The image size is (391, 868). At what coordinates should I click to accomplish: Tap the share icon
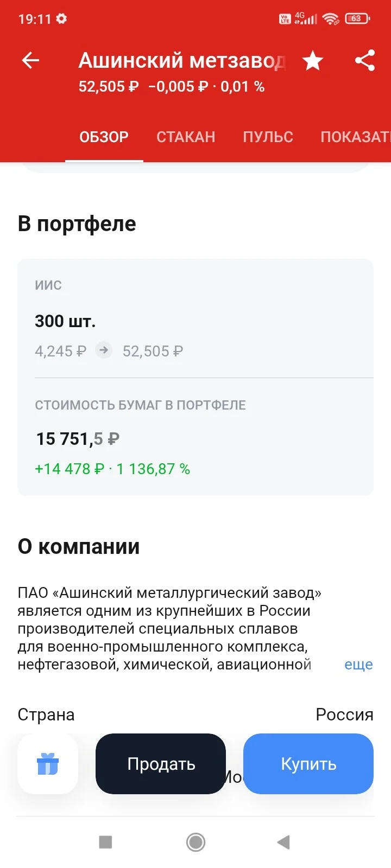365,60
